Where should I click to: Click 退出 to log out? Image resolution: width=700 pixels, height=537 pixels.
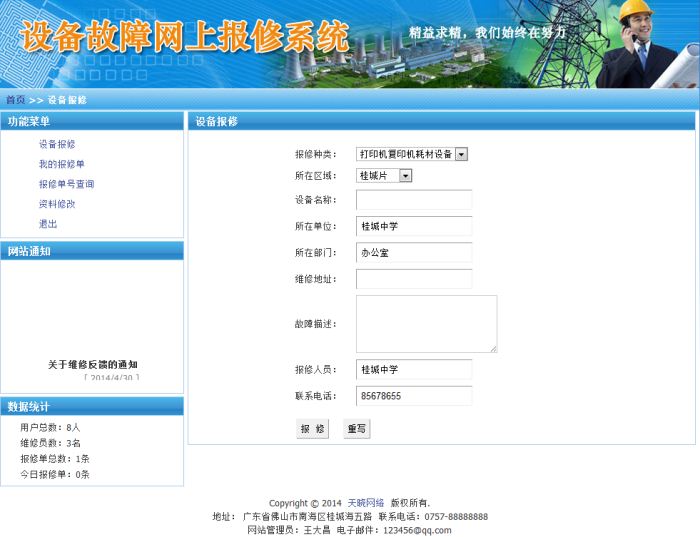pyautogui.click(x=48, y=224)
